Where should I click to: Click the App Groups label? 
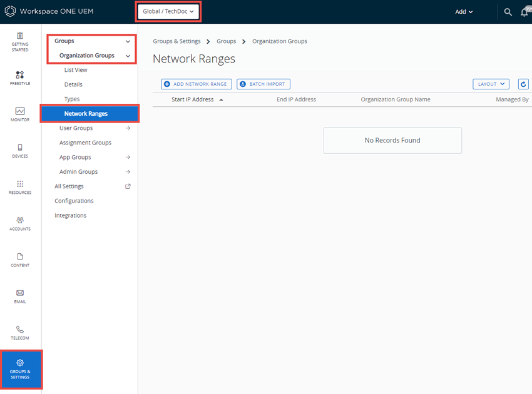pyautogui.click(x=75, y=158)
